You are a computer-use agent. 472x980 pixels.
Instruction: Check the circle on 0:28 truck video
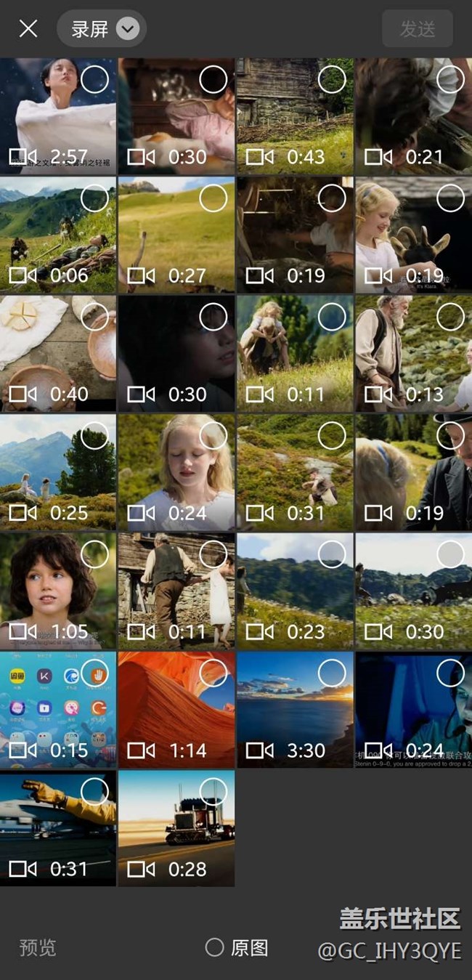pos(213,792)
